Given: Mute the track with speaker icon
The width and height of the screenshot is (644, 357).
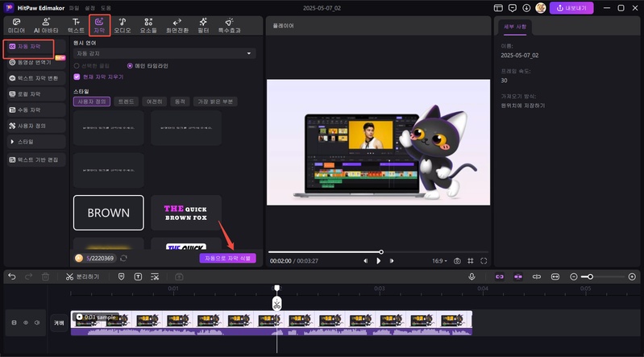Looking at the screenshot, I should coord(37,323).
